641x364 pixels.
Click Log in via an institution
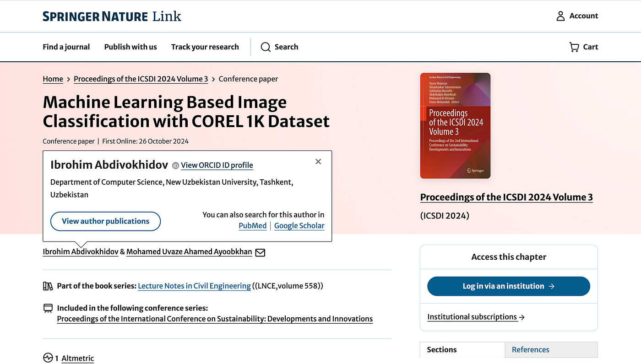coord(508,286)
